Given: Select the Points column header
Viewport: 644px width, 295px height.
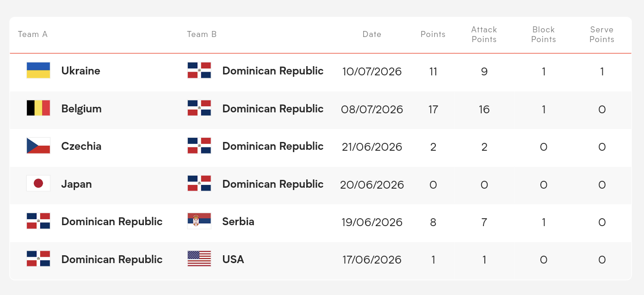Looking at the screenshot, I should pyautogui.click(x=433, y=34).
